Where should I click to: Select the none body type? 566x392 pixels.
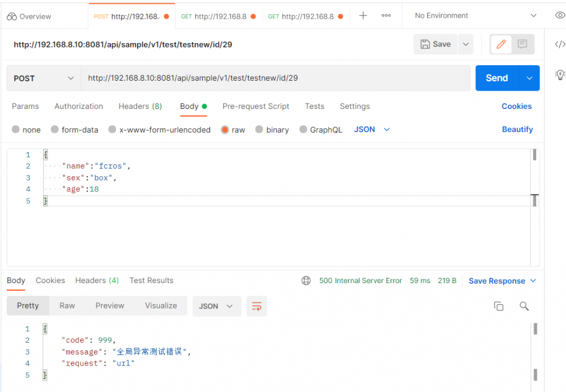pos(26,129)
